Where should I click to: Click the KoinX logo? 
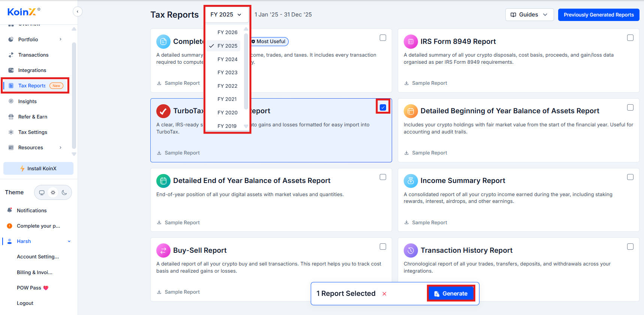tap(24, 12)
